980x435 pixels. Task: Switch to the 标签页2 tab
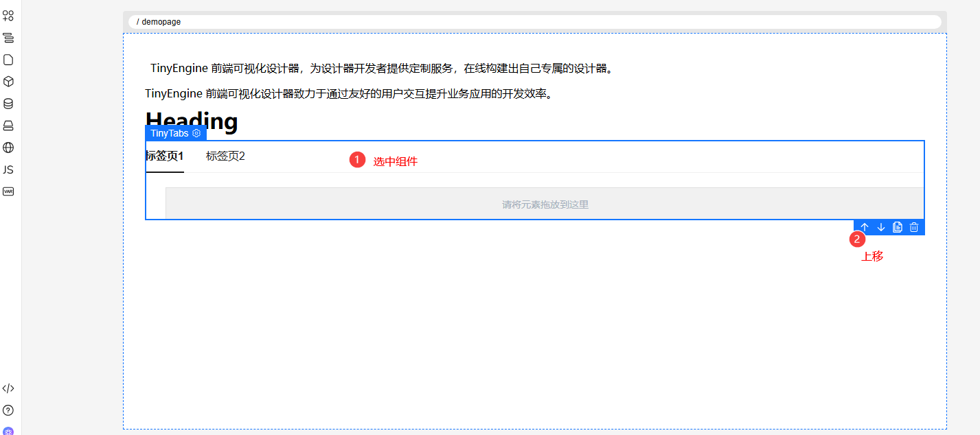point(225,156)
